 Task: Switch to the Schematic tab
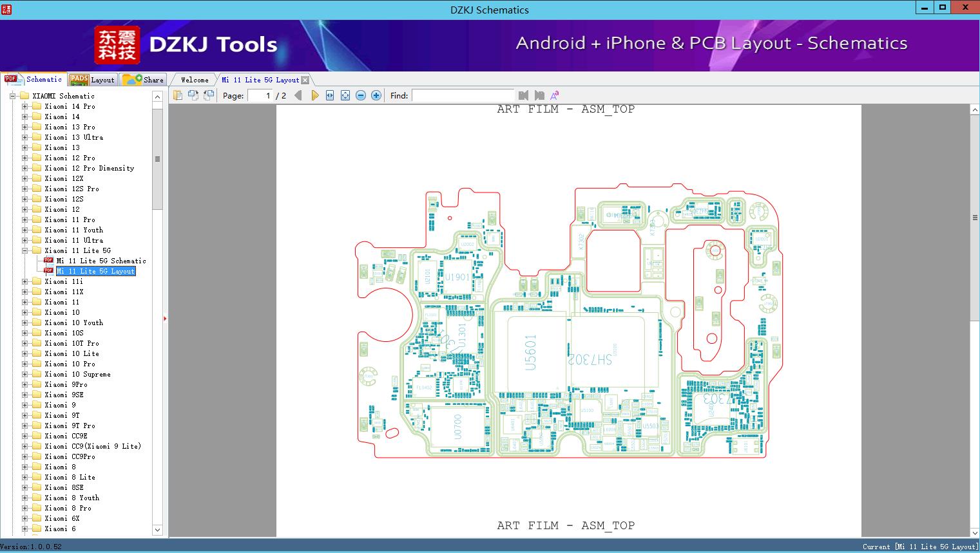pos(34,79)
